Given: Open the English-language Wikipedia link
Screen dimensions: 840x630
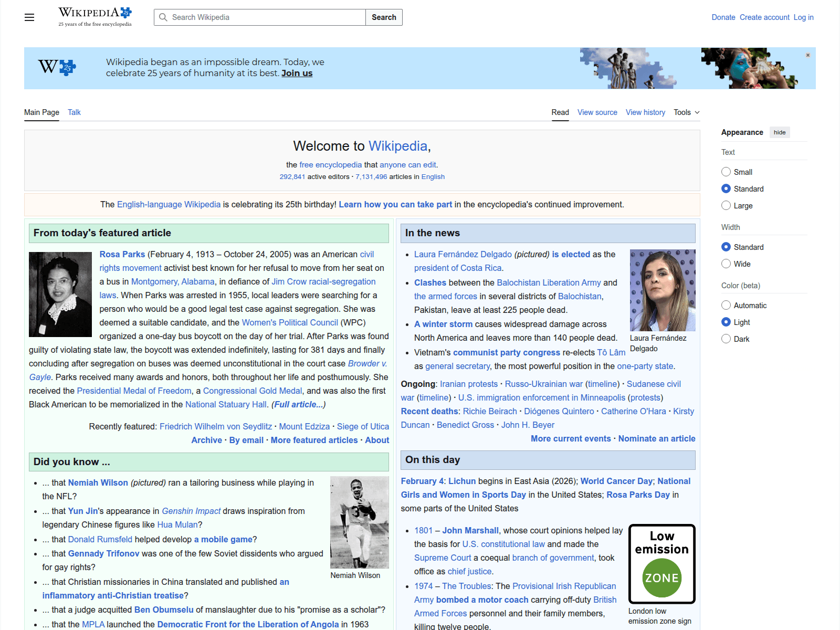Looking at the screenshot, I should [x=169, y=204].
